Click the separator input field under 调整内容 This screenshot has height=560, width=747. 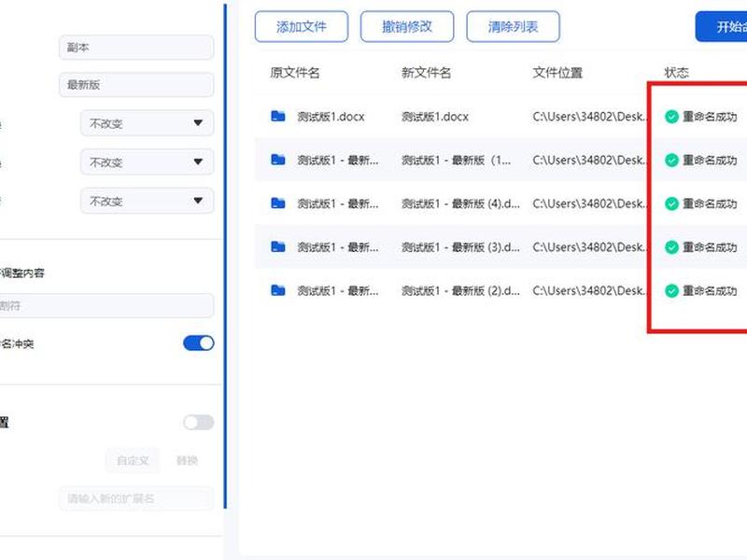click(x=106, y=306)
